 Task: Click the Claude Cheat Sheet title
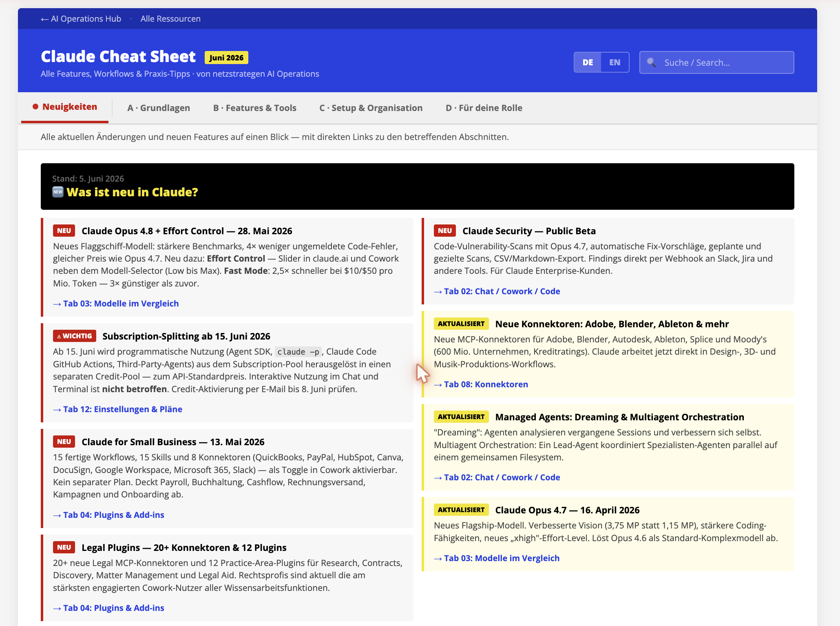[x=118, y=56]
